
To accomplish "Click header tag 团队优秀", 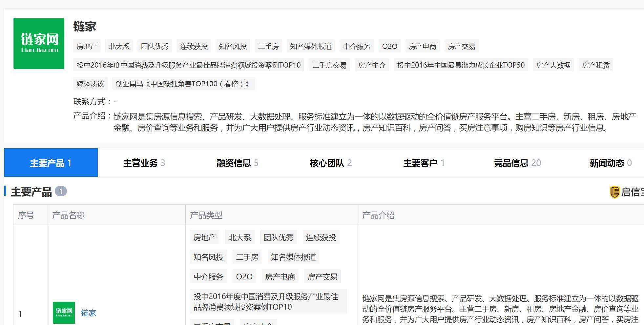I will click(x=155, y=46).
